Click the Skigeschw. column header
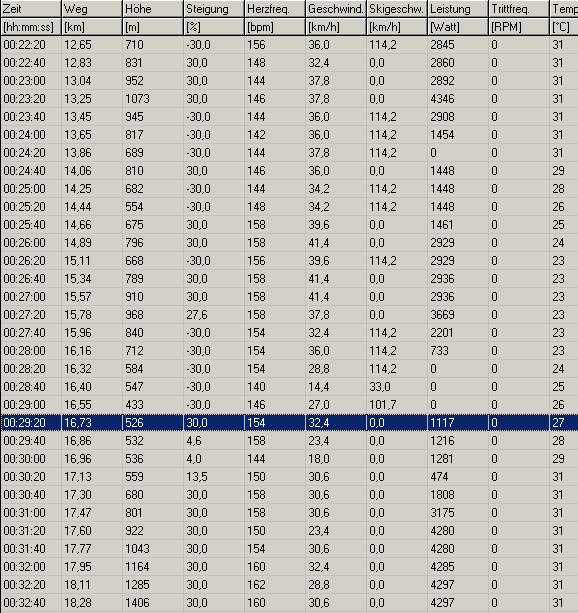This screenshot has width=578, height=613. coord(397,9)
